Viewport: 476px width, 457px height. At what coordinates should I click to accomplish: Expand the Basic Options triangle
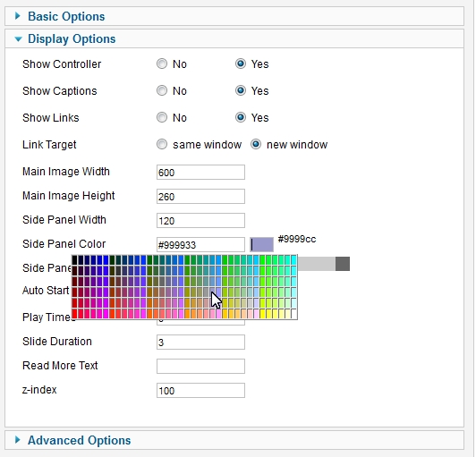18,16
